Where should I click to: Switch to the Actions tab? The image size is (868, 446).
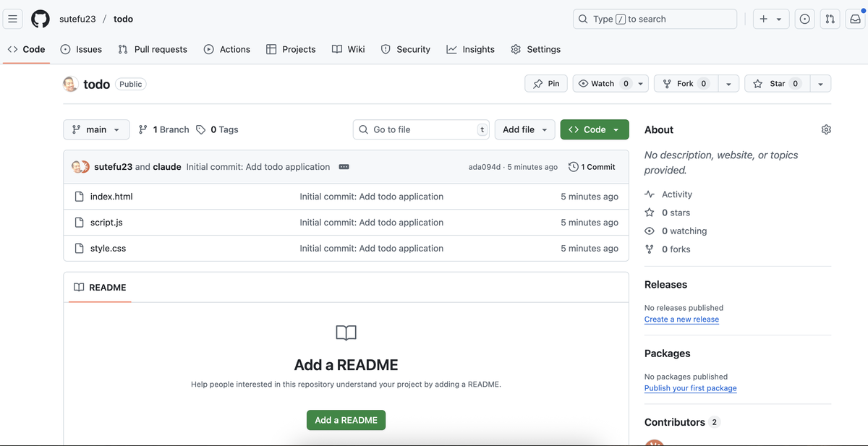[227, 49]
